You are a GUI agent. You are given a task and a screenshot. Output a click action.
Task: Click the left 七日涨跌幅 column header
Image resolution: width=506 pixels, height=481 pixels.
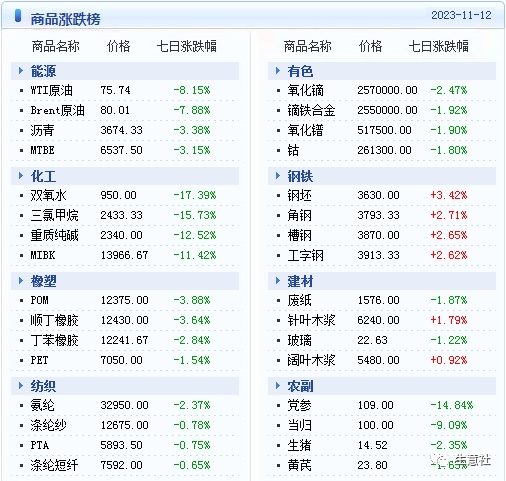point(187,46)
